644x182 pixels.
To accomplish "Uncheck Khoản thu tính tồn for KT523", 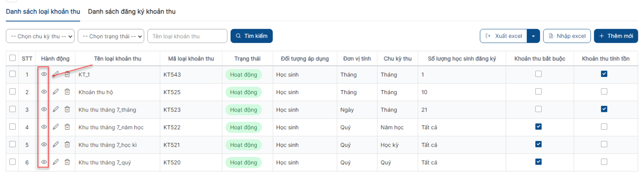I will [x=604, y=109].
